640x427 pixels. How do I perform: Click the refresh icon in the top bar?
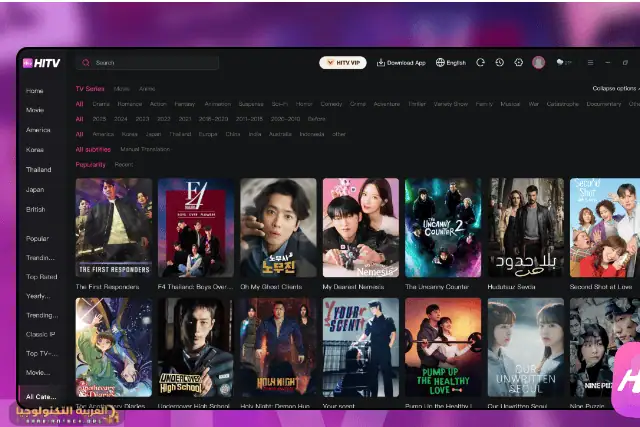(x=480, y=62)
